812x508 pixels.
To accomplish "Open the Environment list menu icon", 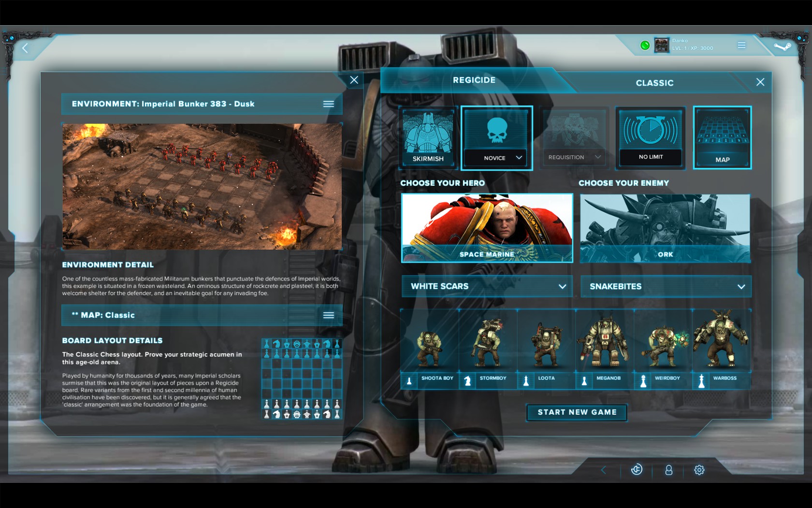I will [x=329, y=104].
